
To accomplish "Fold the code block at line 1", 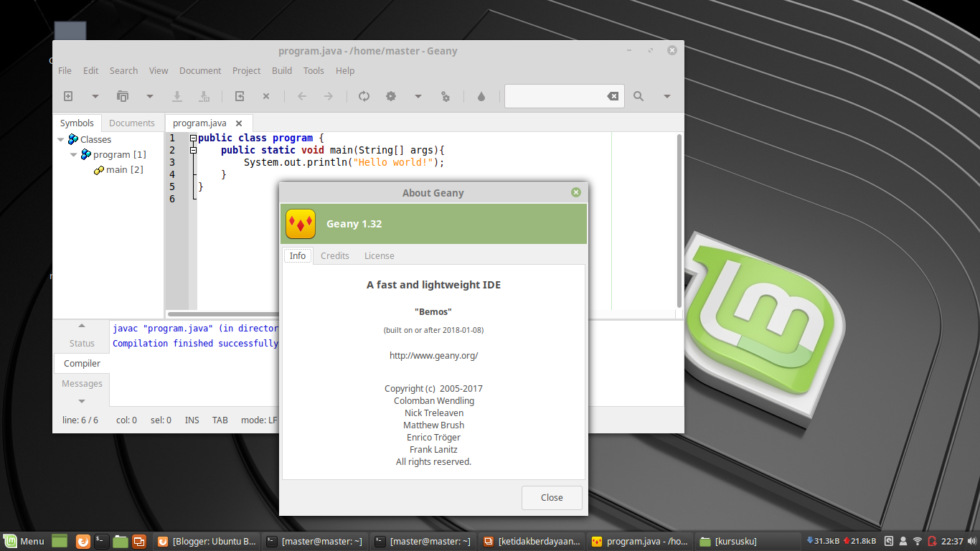I will coord(193,138).
